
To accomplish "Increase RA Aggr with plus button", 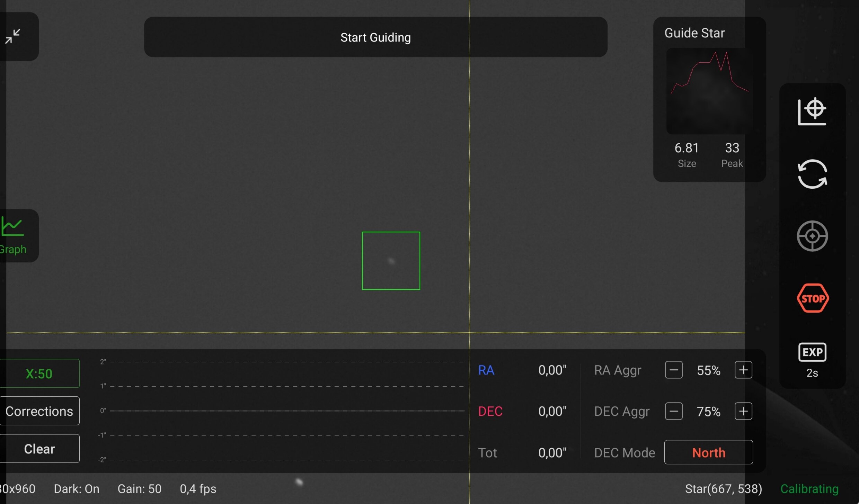I will point(743,370).
